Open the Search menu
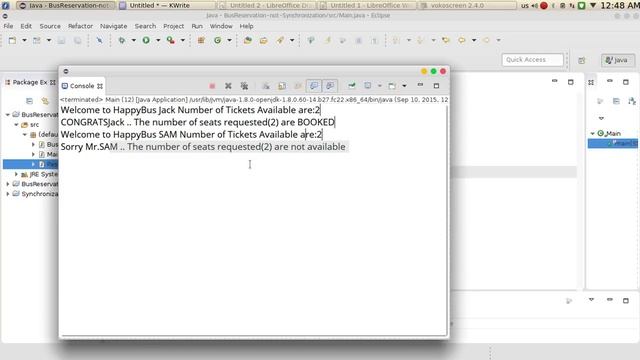The image size is (640, 360). click(x=145, y=26)
